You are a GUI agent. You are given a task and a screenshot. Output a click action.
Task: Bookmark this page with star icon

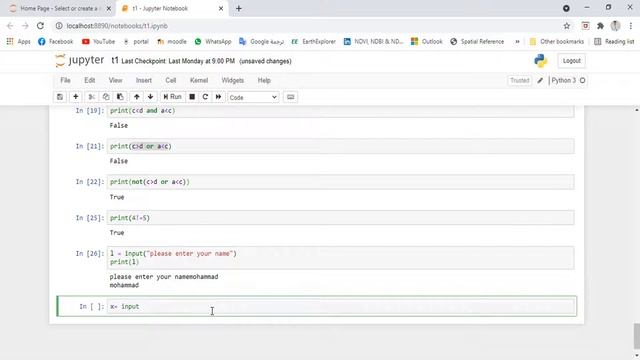click(x=567, y=26)
